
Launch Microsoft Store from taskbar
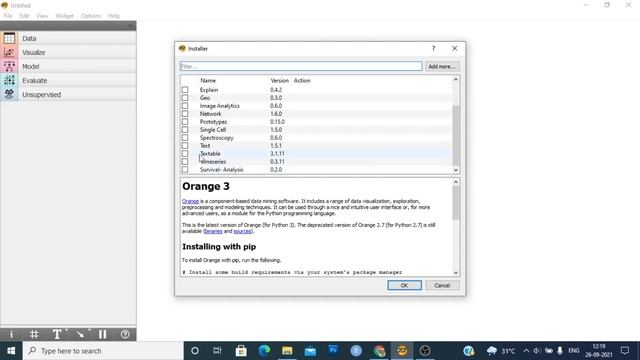pos(241,351)
